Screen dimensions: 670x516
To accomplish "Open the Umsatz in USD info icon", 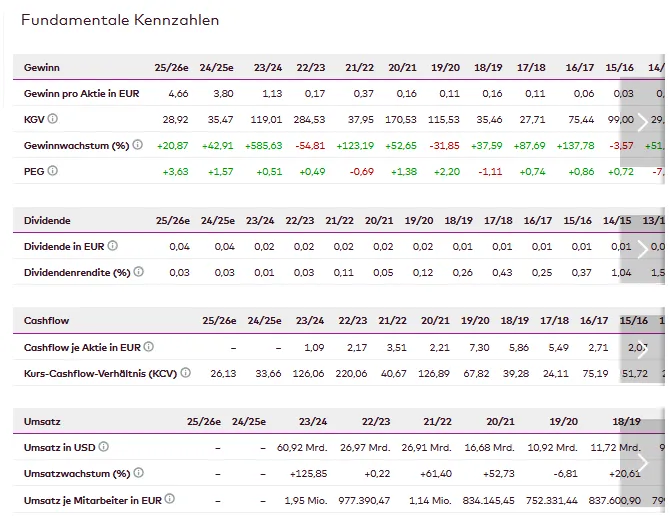I will coord(103,447).
